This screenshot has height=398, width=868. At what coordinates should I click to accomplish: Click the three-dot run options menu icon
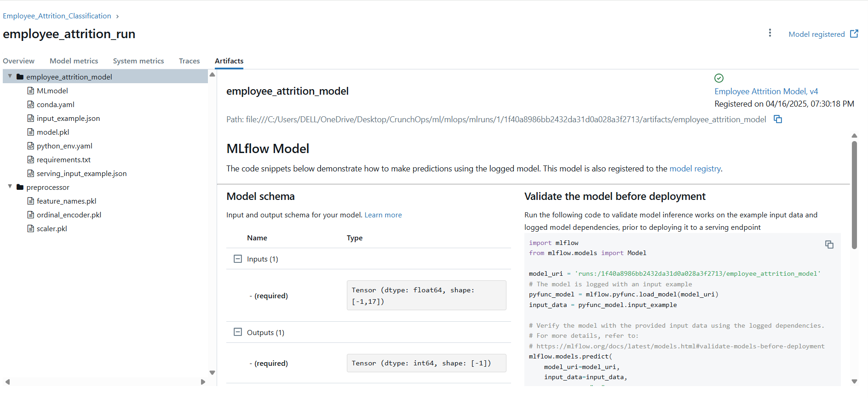tap(770, 33)
